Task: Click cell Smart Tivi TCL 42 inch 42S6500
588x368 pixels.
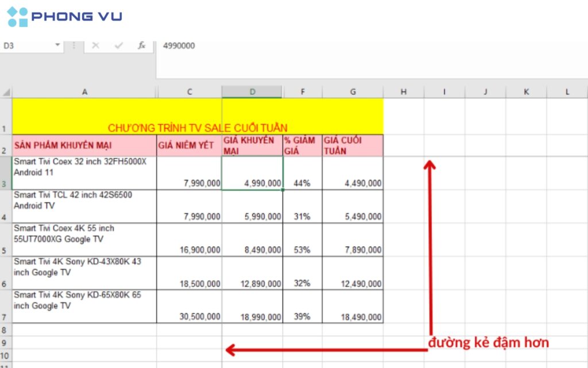Action: [x=84, y=206]
